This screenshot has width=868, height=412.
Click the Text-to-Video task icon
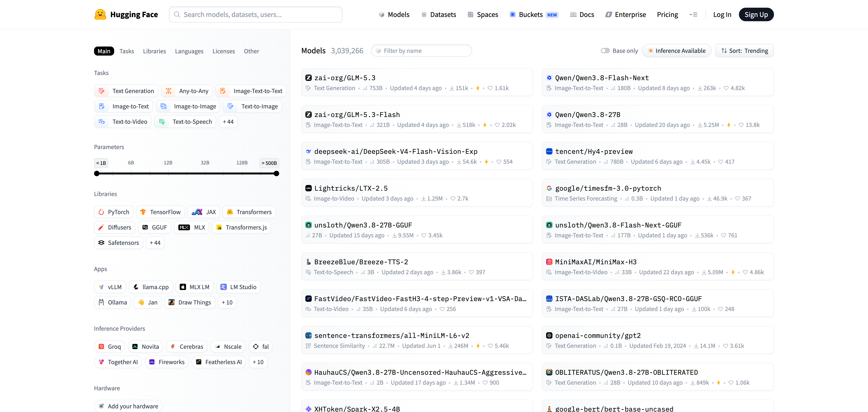tap(101, 122)
